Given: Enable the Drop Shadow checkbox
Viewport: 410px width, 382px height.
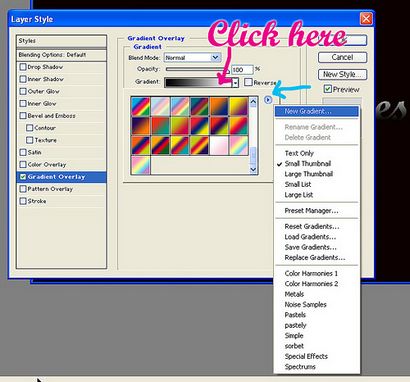Looking at the screenshot, I should pyautogui.click(x=23, y=67).
